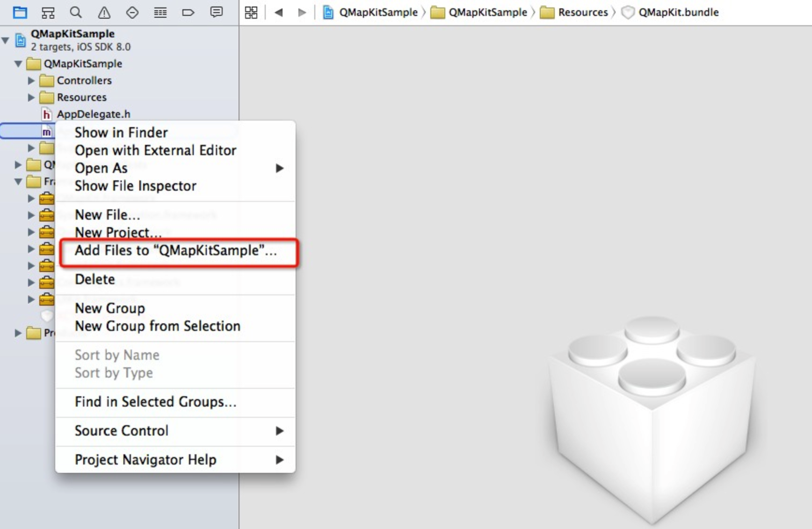Expand the Controllers group
This screenshot has width=812, height=529.
[31, 80]
